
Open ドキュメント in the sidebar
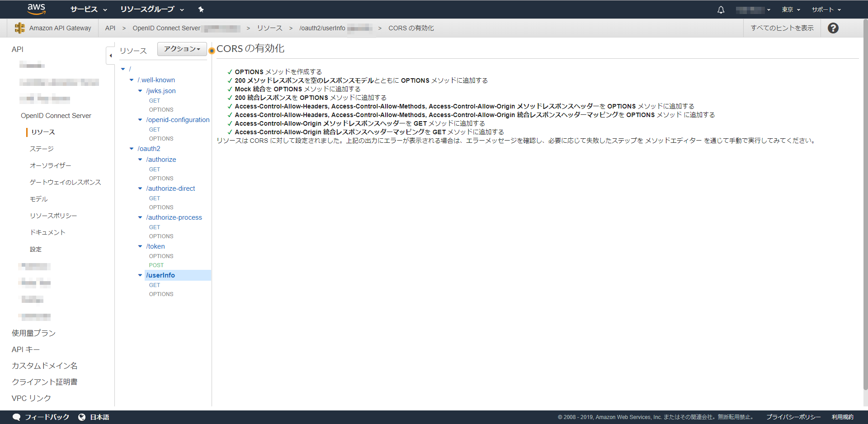click(47, 232)
